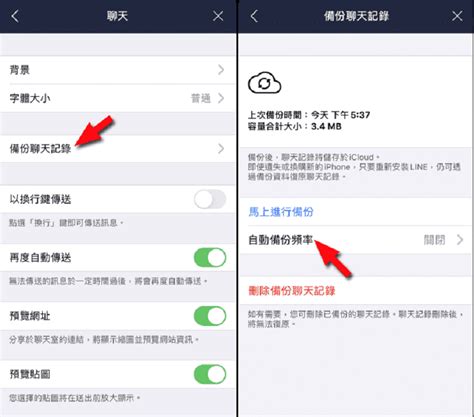Expand the 自動備份頻率 option showing 關閉
The width and height of the screenshot is (474, 417).
[x=355, y=240]
